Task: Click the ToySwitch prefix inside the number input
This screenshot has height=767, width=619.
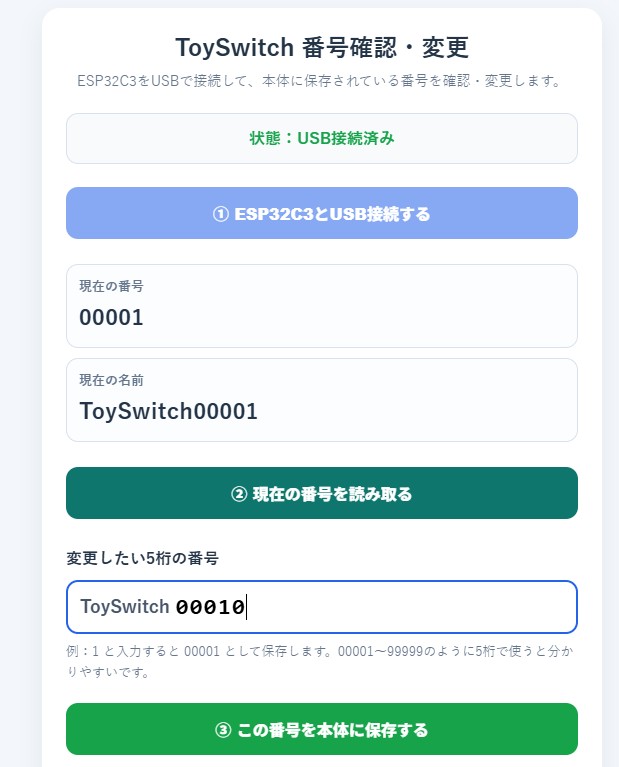Action: (x=125, y=607)
